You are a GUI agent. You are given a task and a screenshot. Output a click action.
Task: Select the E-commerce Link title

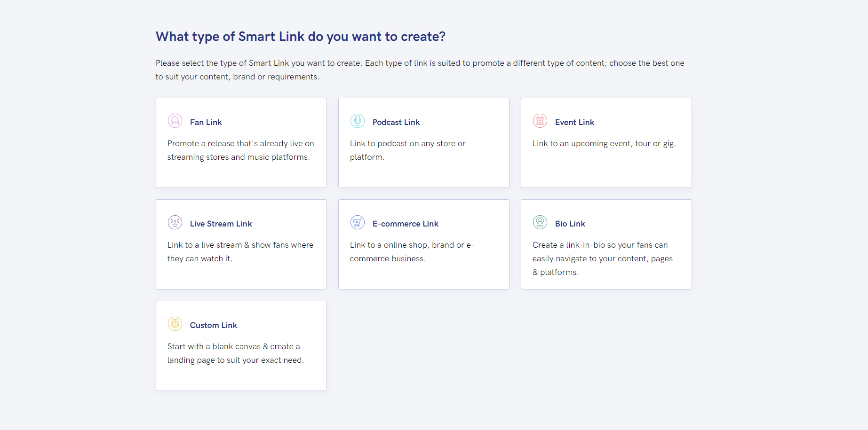pyautogui.click(x=406, y=224)
